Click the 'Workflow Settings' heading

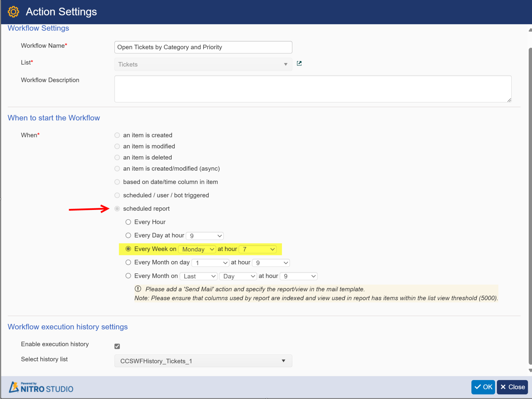pyautogui.click(x=38, y=28)
